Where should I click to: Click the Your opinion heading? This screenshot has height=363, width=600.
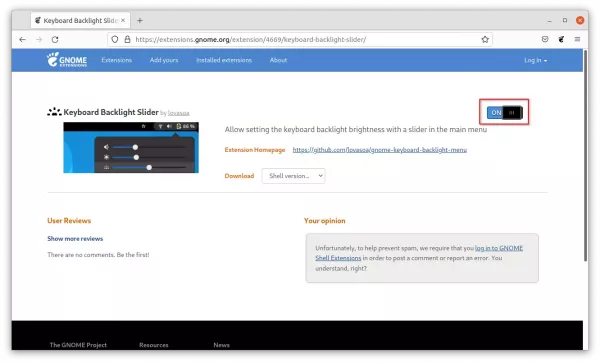click(x=324, y=221)
